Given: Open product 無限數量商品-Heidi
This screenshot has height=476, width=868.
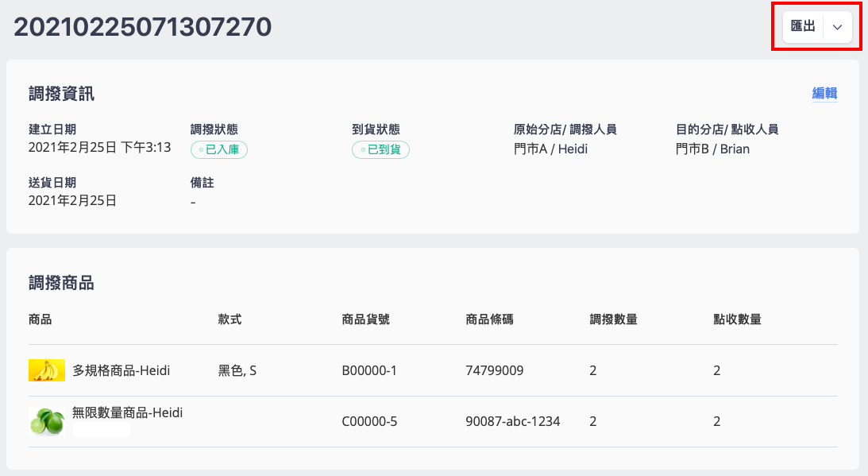Looking at the screenshot, I should pos(127,412).
